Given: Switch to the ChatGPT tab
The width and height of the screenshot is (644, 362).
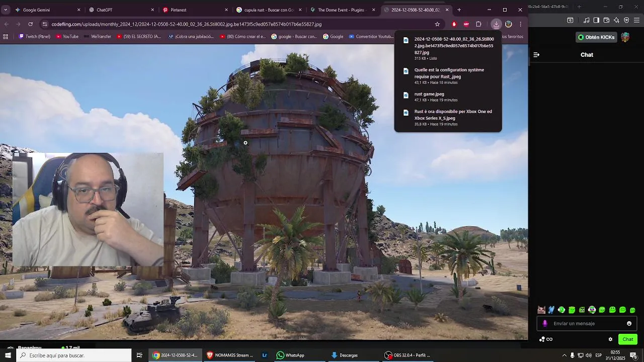Looking at the screenshot, I should tap(121, 10).
